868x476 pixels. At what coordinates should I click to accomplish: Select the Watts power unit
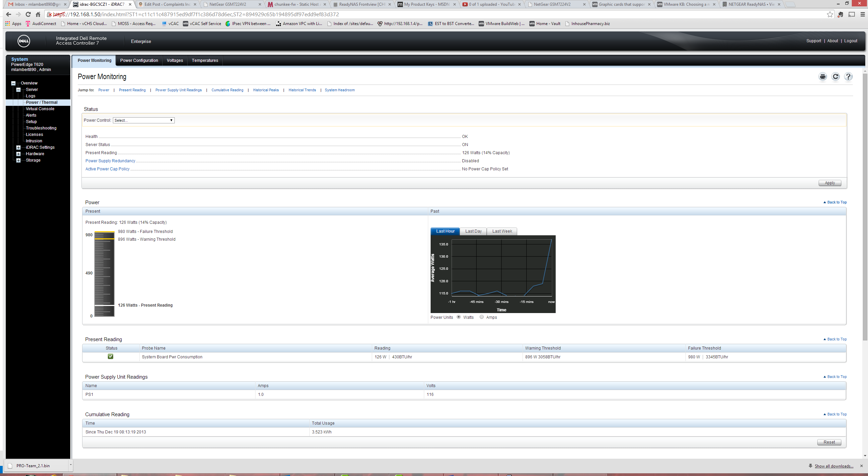click(x=458, y=317)
